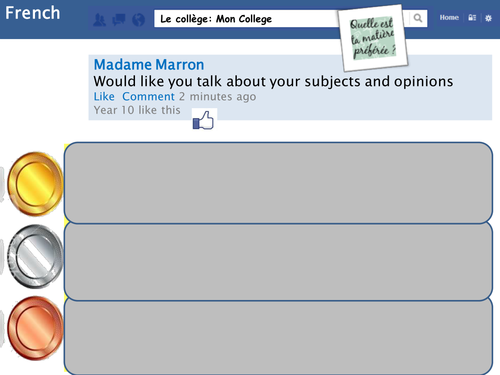Select the bronze medal coin

coord(35,328)
